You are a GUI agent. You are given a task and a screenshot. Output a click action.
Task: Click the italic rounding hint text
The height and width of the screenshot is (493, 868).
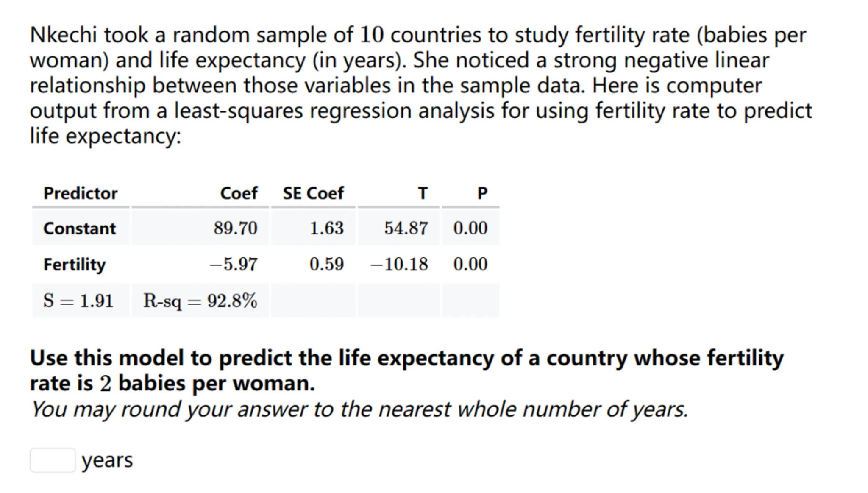(x=359, y=409)
